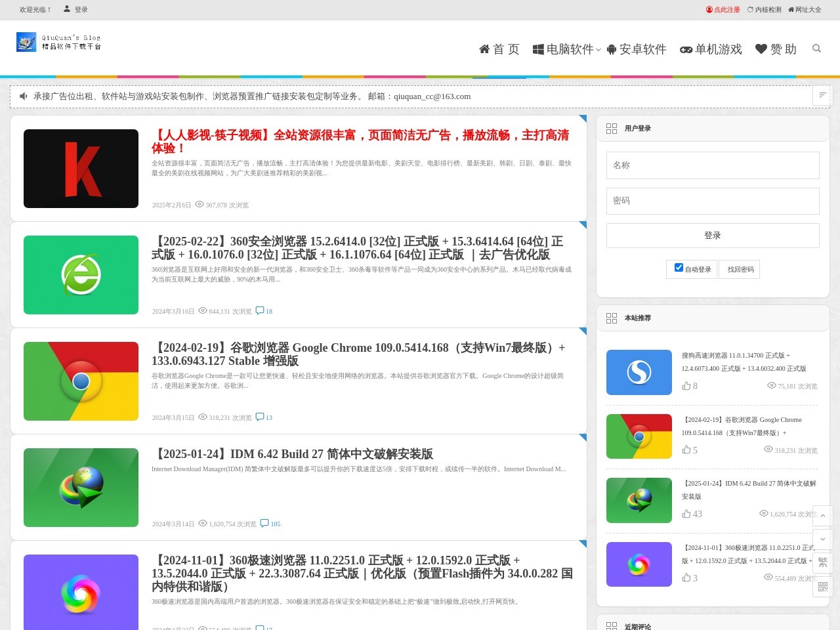The image size is (840, 630).
Task: Open 内核检测 link
Action: (765, 10)
